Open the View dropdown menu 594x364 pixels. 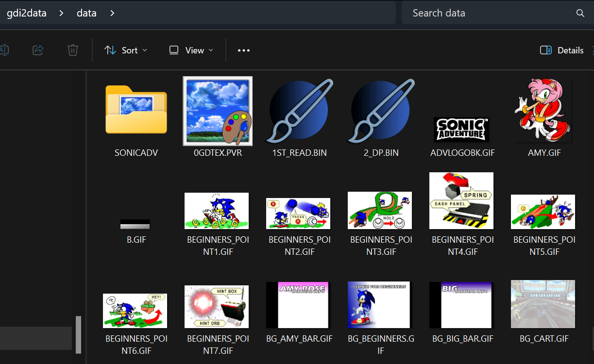191,50
